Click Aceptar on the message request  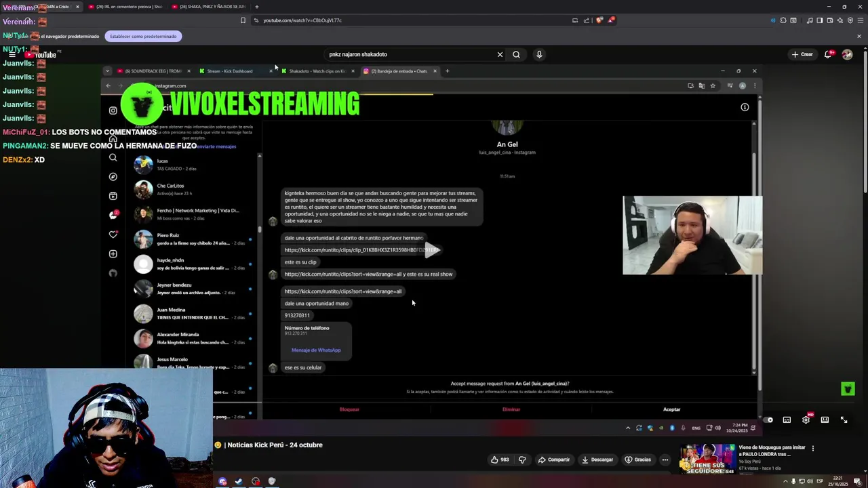click(671, 409)
